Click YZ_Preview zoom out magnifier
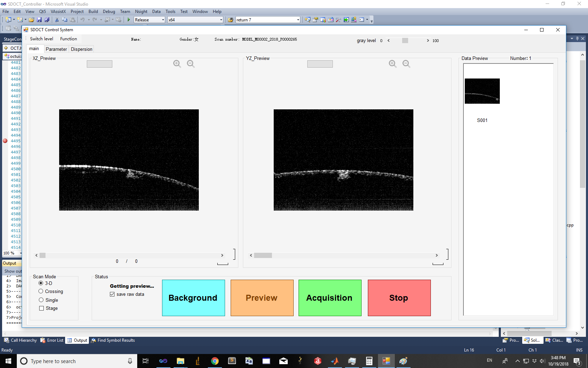The height and width of the screenshot is (368, 588). [x=406, y=63]
